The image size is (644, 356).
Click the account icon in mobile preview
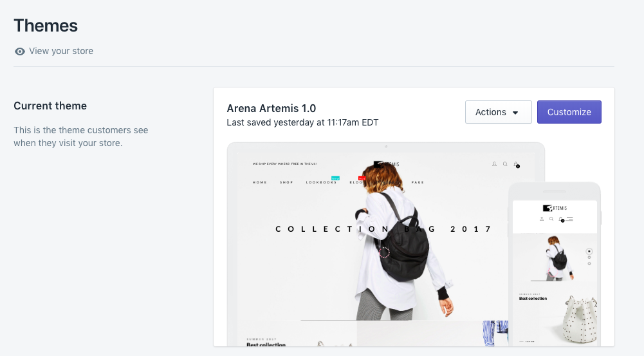[x=542, y=219]
